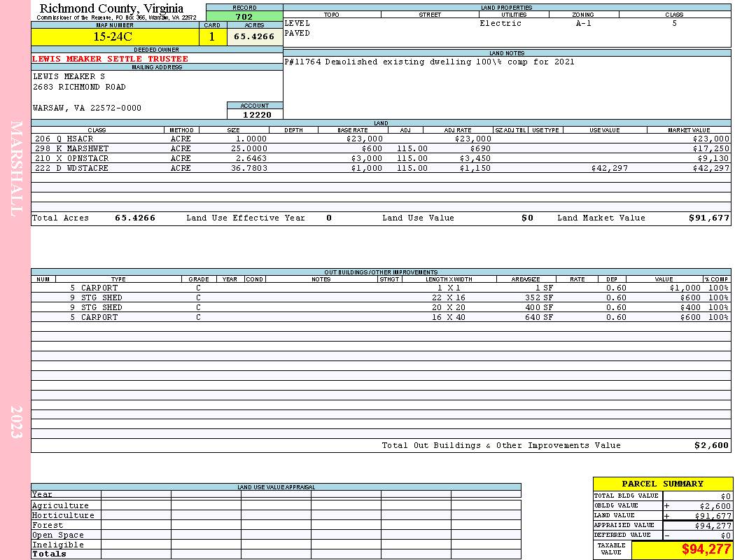Viewport: 735px width, 560px height.
Task: Click Total Acres value 65.4266 in land section
Action: [135, 218]
